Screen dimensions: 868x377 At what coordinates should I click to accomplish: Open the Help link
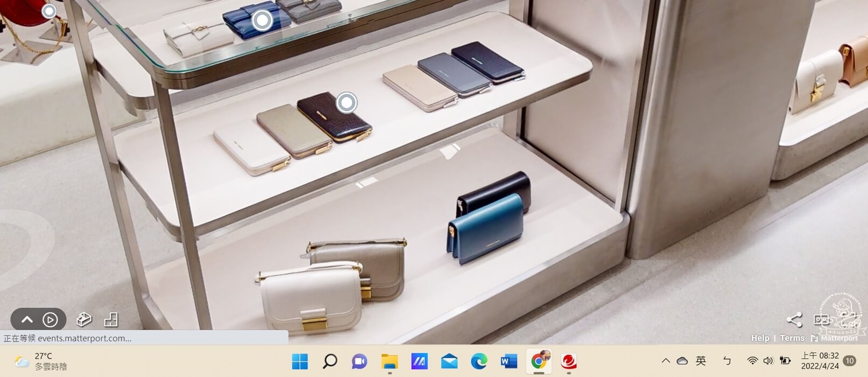click(x=760, y=338)
